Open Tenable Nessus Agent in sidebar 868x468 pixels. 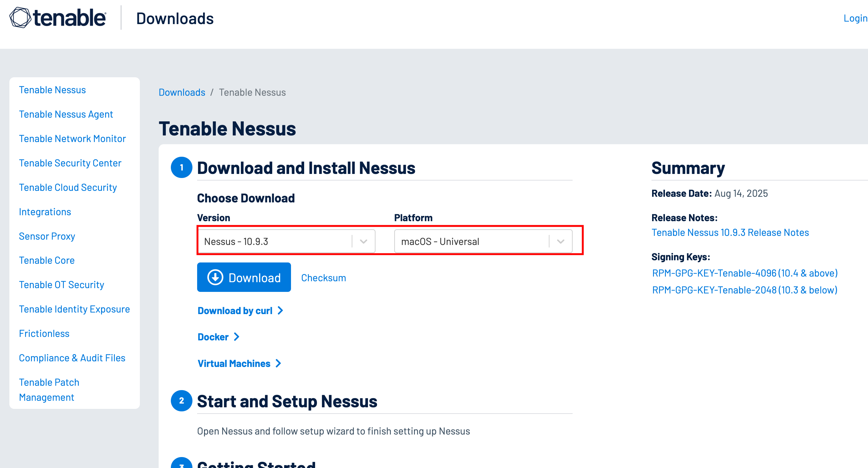click(66, 114)
